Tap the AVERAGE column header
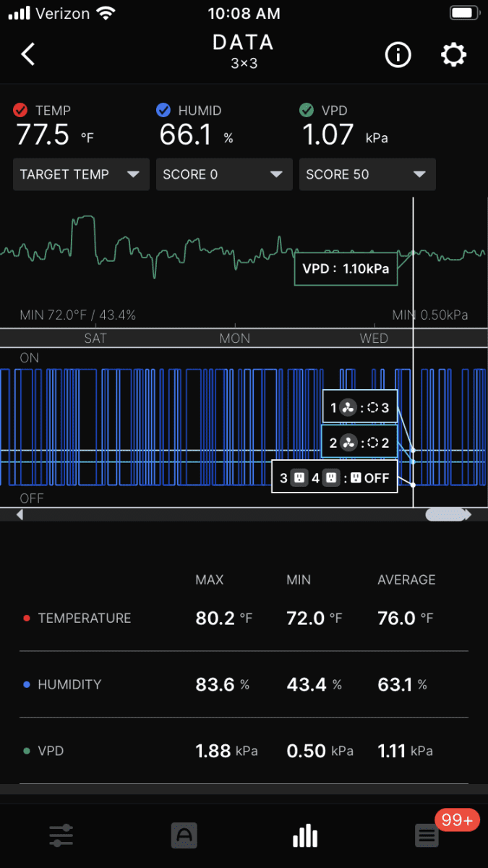Viewport: 488px width, 868px height. tap(406, 580)
